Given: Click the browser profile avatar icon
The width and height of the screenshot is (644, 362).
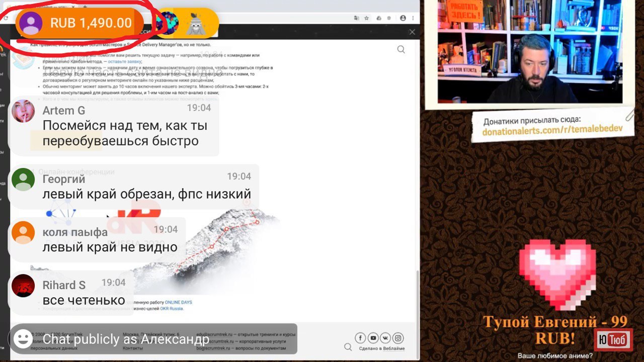Looking at the screenshot, I should coord(403,18).
